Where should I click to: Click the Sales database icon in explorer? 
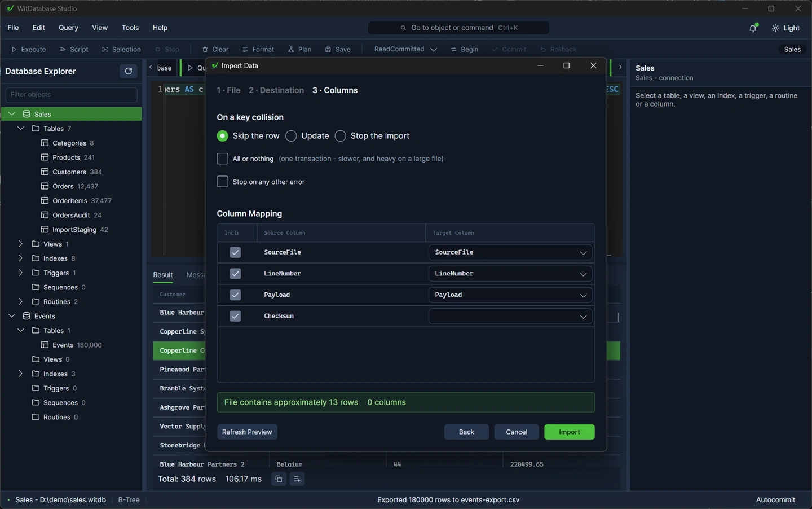coord(27,114)
